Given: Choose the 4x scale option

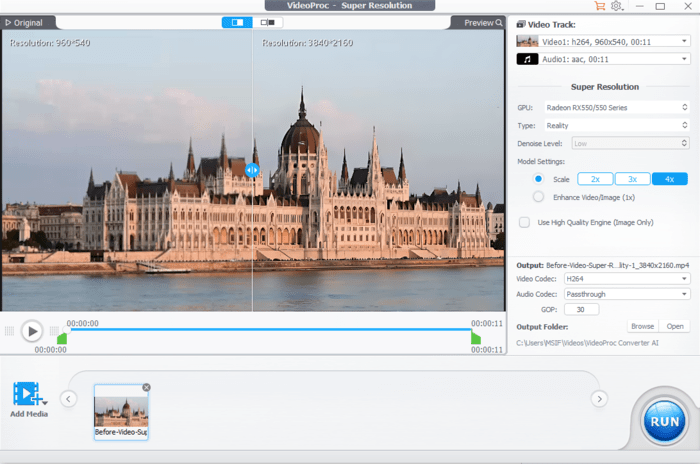Looking at the screenshot, I should 670,179.
